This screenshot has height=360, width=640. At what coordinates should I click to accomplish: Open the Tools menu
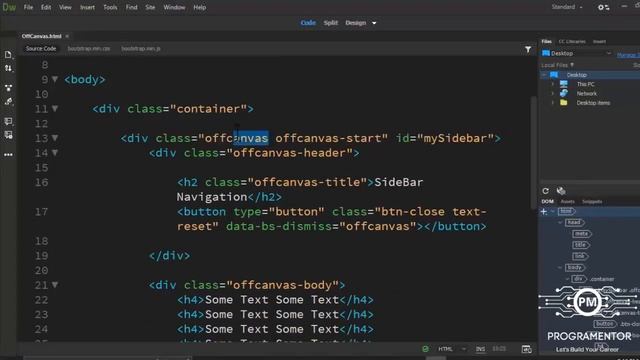[x=110, y=7]
